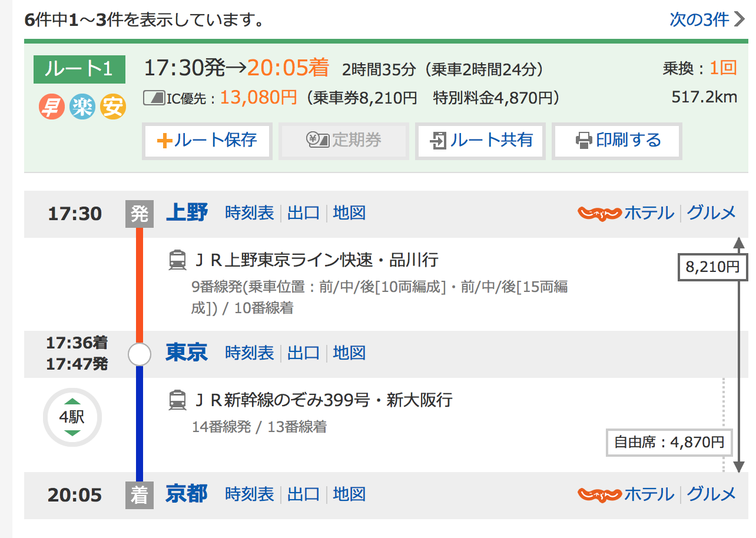The image size is (756, 538).
Task: Click the ルート1 green label
Action: (79, 69)
